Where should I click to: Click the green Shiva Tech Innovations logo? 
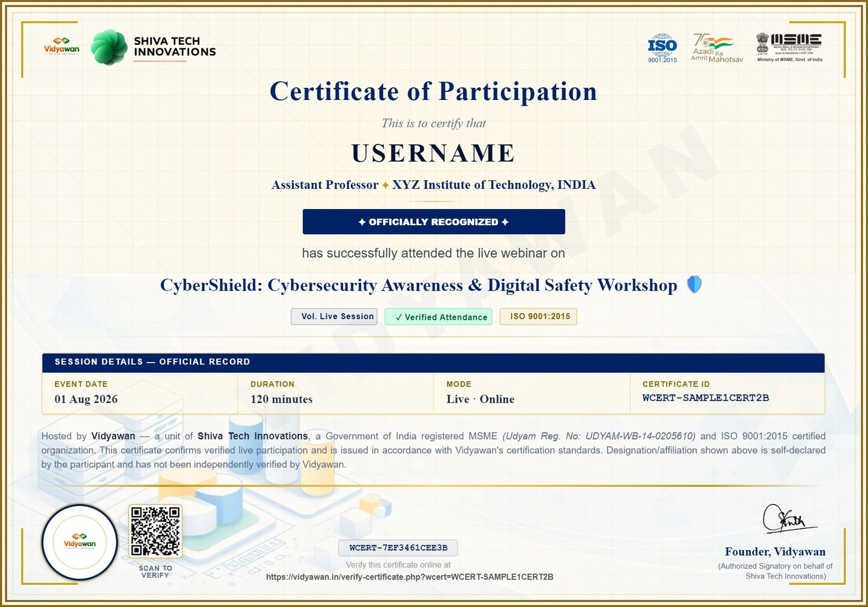pos(154,47)
